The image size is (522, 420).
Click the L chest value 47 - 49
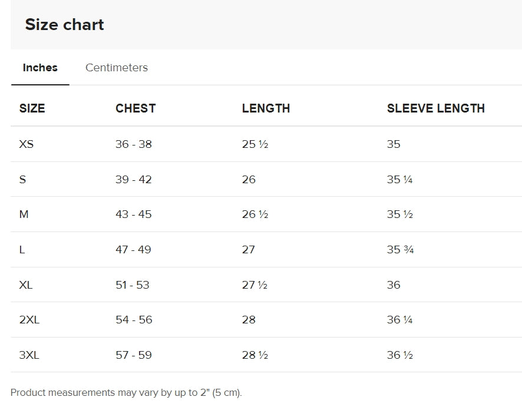[x=133, y=249]
